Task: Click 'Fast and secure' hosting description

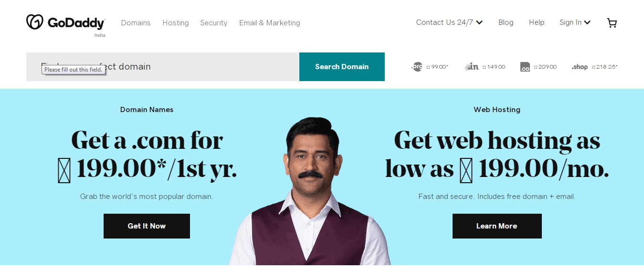Action: (x=497, y=197)
